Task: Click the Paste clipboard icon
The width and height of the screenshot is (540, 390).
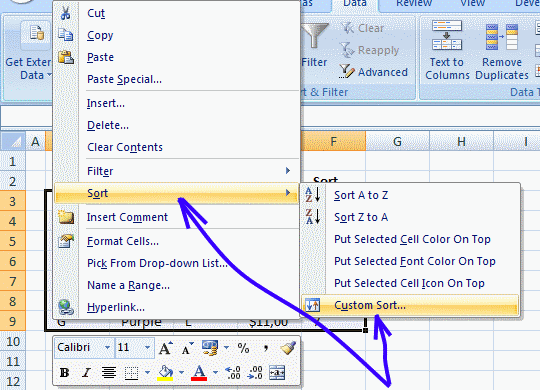Action: click(65, 57)
